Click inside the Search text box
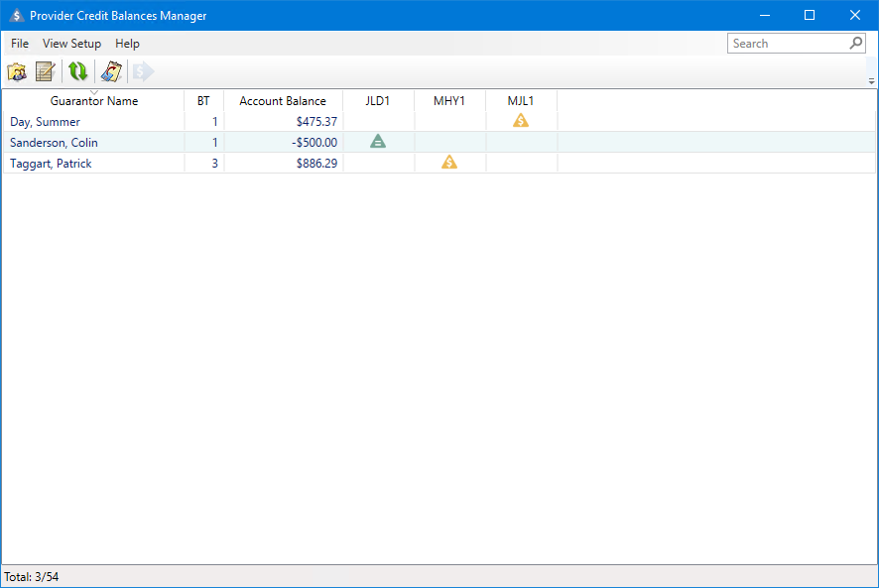 click(787, 44)
